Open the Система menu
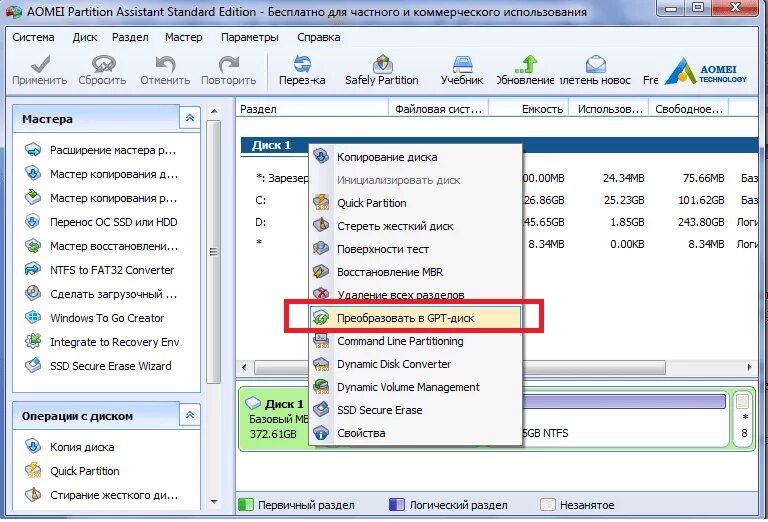Viewport: 768px width, 522px height. tap(33, 37)
